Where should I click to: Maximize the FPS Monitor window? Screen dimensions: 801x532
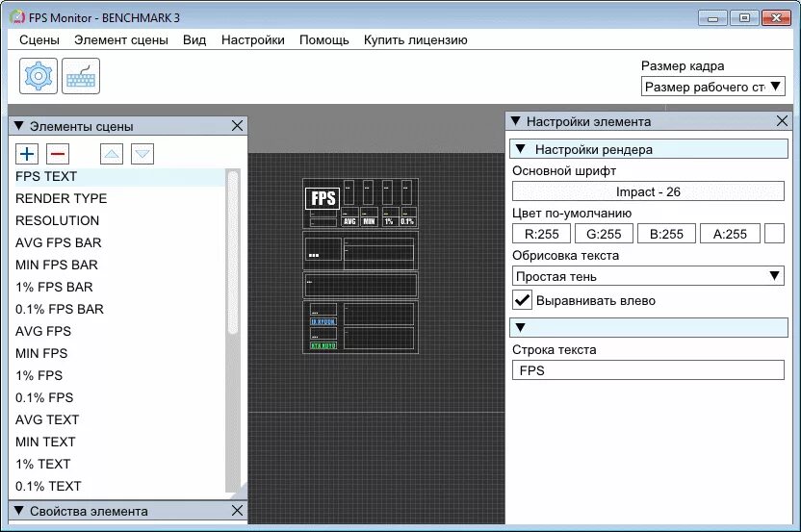744,18
